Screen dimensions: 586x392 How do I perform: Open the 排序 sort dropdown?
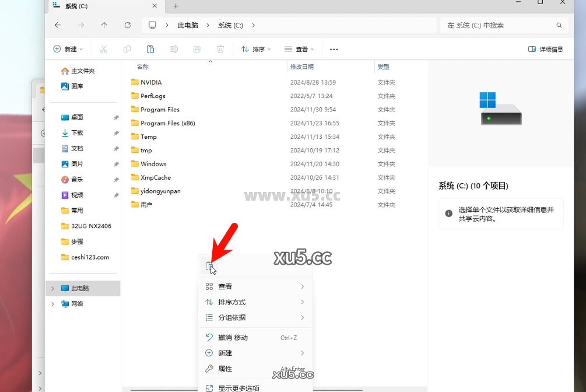click(x=255, y=49)
